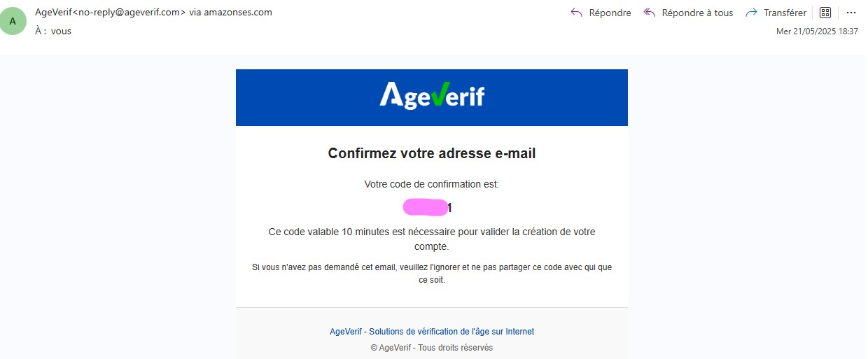Viewport: 868px width, 359px height.
Task: Open the AgeVerif footer link
Action: click(x=431, y=332)
